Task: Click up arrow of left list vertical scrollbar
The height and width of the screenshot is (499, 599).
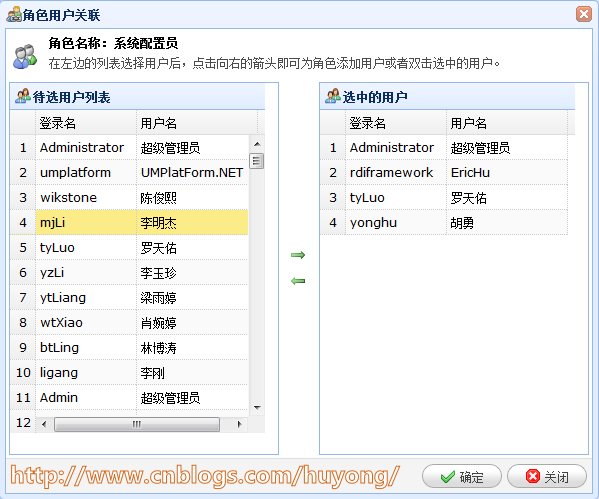Action: tap(257, 144)
